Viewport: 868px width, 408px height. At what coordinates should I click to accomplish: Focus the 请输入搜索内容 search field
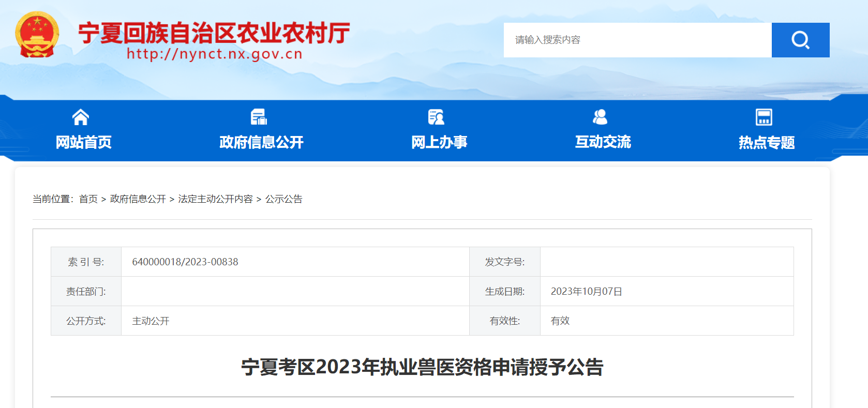[638, 40]
